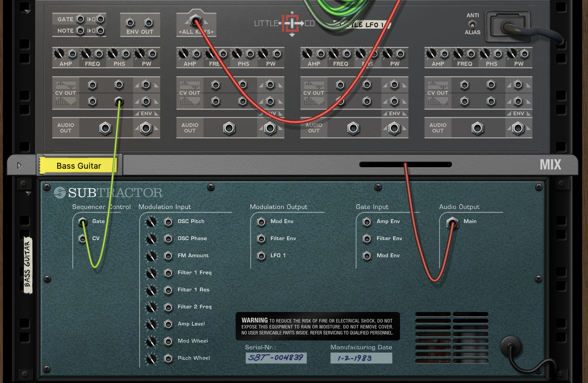588x383 pixels.
Task: Click the GATE input jack beside GATE label
Action: tap(80, 19)
